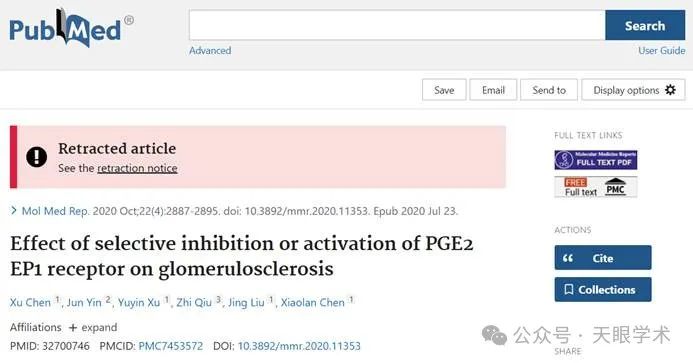Click the Display options gear icon

(670, 90)
